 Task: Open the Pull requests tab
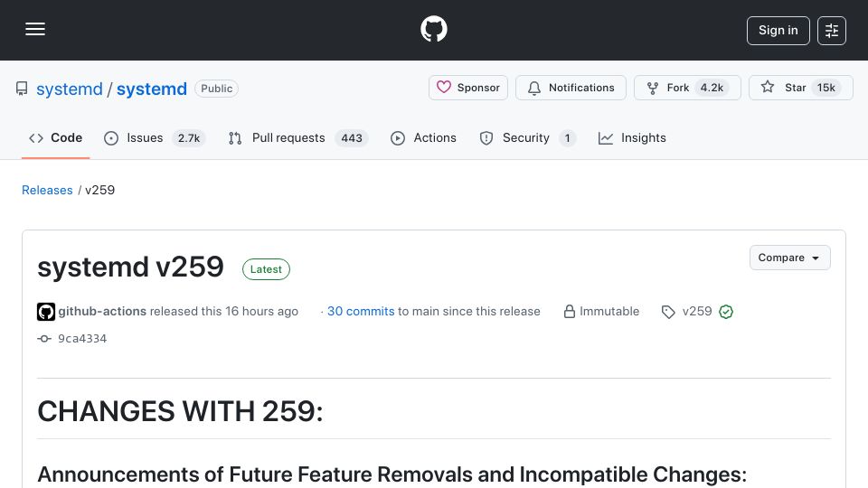point(297,137)
